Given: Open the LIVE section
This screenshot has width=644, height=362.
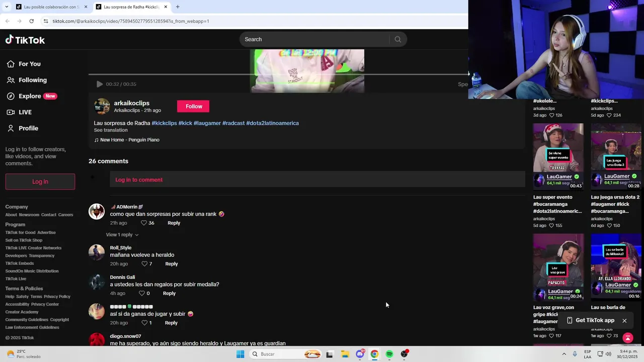Looking at the screenshot, I should pos(19,112).
